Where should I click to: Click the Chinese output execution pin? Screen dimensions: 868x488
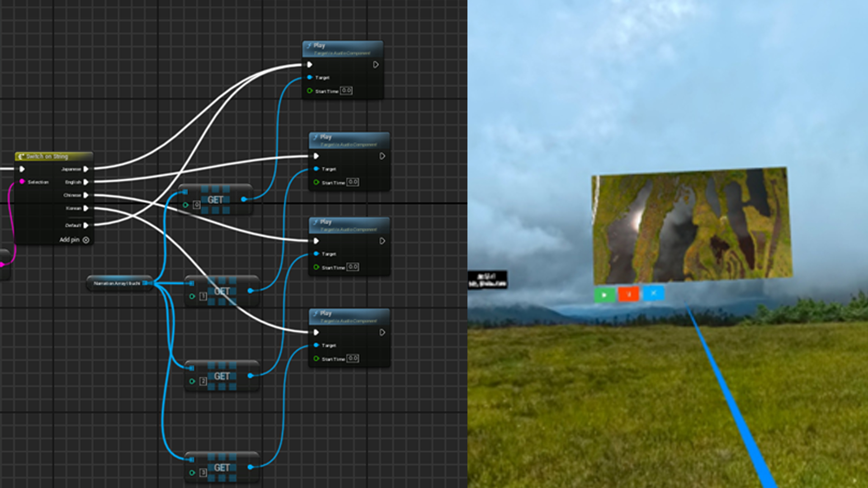tap(86, 195)
